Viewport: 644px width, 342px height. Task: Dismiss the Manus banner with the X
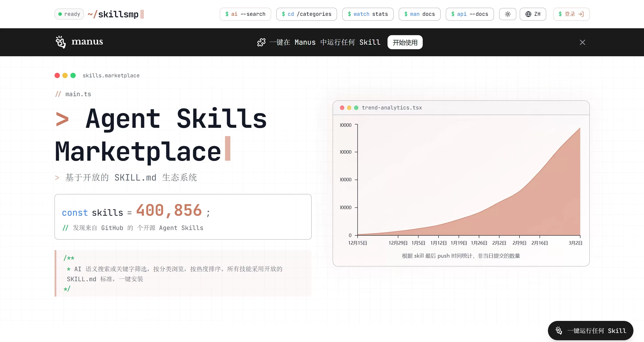click(x=582, y=42)
